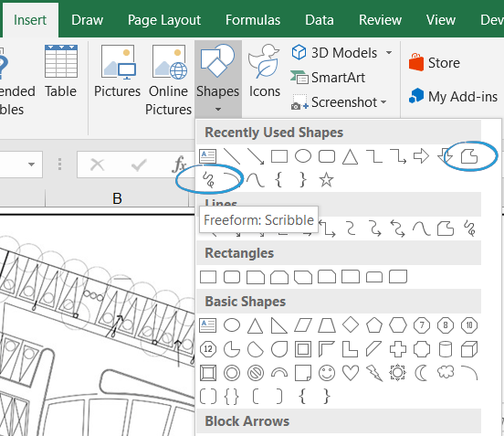
Task: Select the Cube basic shape
Action: pyautogui.click(x=469, y=349)
